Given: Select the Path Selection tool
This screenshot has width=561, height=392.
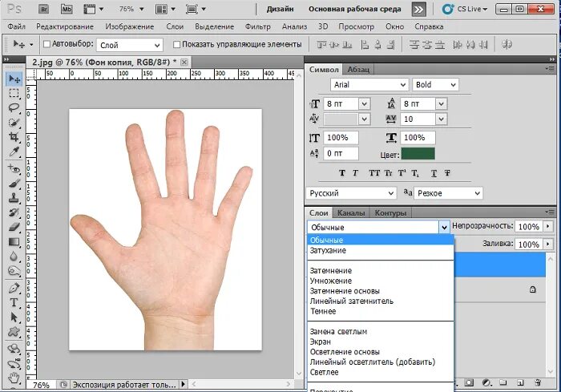Looking at the screenshot, I should pyautogui.click(x=14, y=317).
